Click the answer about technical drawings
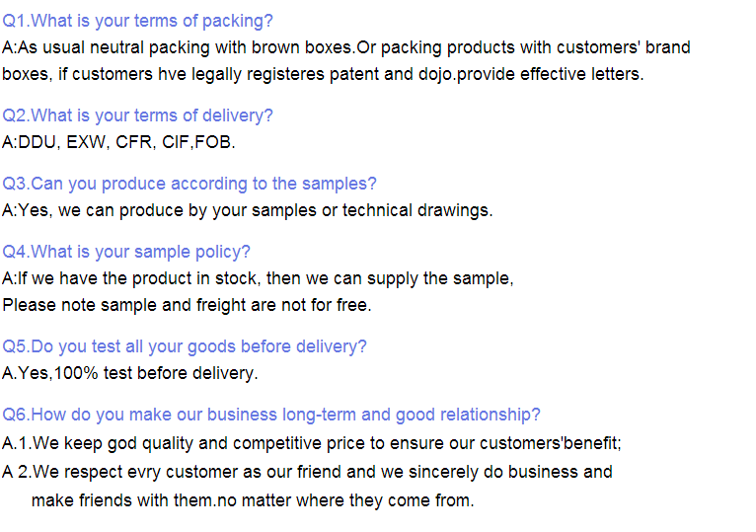Screen dimensions: 756x532 [248, 211]
